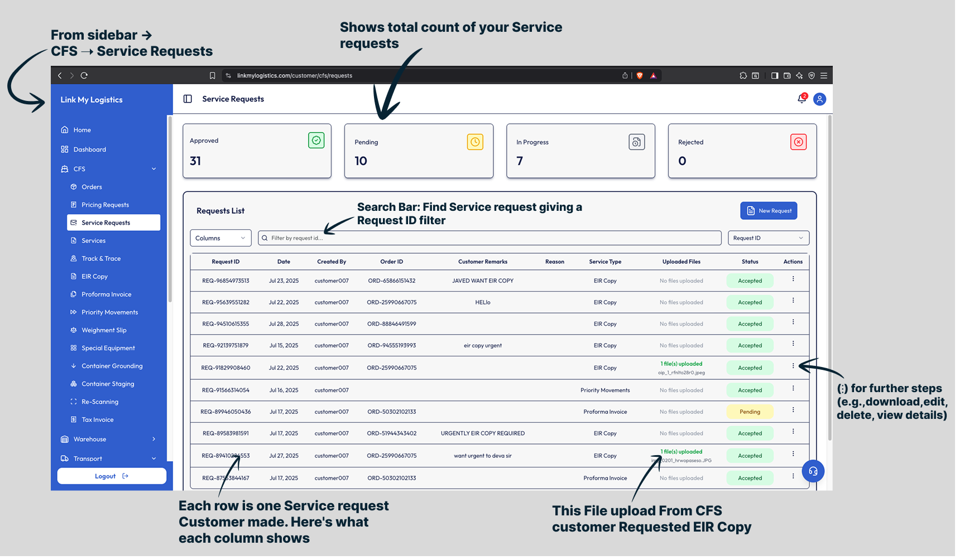Open actions menu for REQ-96854973513

(793, 279)
